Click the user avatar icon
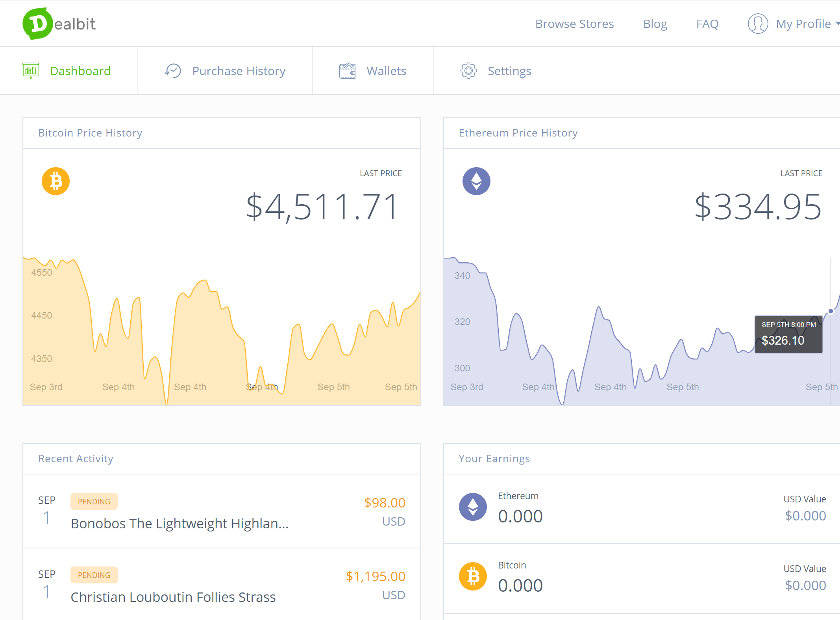The width and height of the screenshot is (840, 620). click(758, 24)
